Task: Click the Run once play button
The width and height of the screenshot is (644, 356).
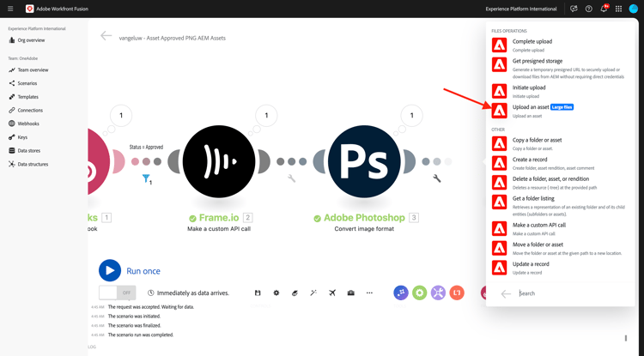Action: [x=110, y=270]
